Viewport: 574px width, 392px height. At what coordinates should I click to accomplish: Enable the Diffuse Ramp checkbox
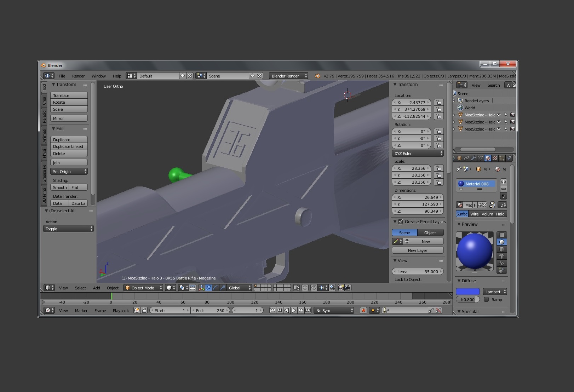[486, 299]
